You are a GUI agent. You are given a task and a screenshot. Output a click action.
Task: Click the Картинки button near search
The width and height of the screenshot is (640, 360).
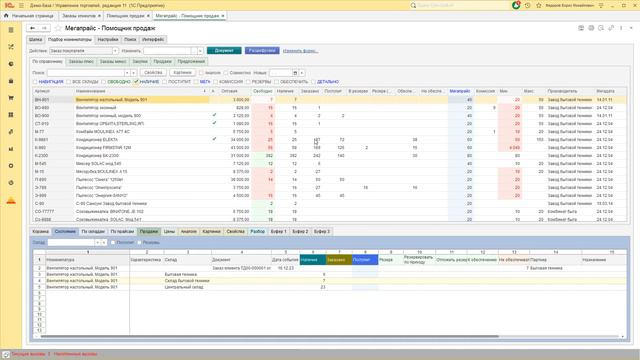182,73
